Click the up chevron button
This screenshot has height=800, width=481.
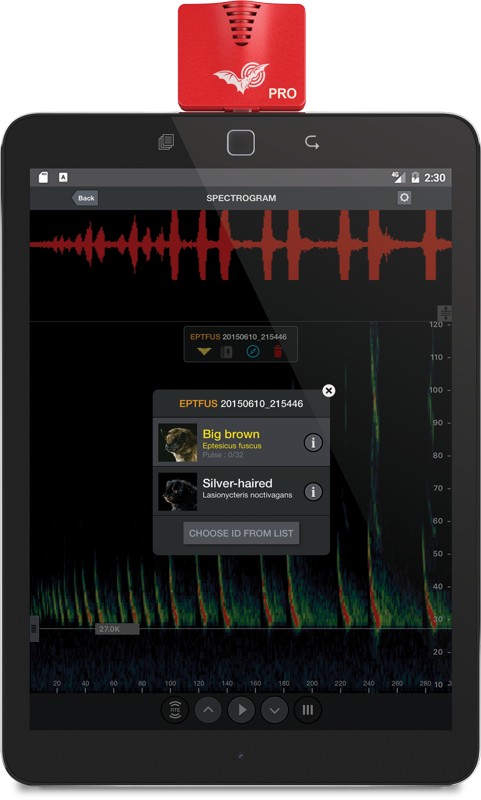point(208,710)
